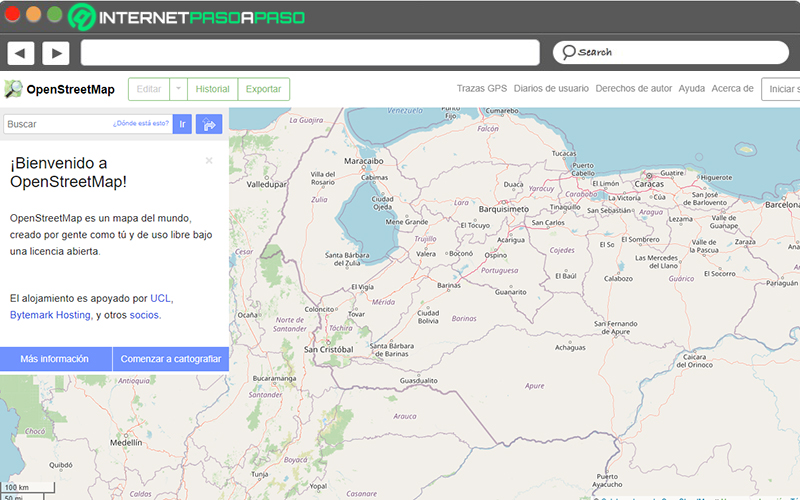The width and height of the screenshot is (800, 500).
Task: Open the Exportar tab
Action: tap(263, 89)
